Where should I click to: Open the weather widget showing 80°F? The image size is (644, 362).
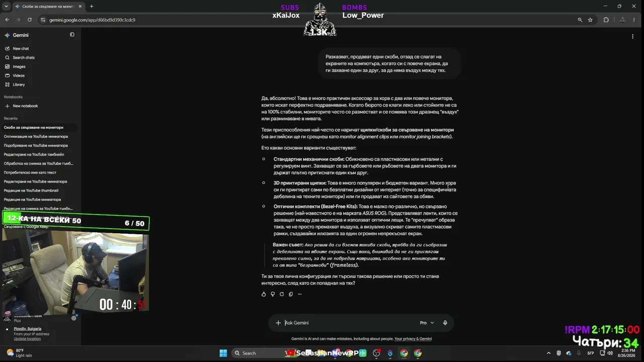point(19,353)
